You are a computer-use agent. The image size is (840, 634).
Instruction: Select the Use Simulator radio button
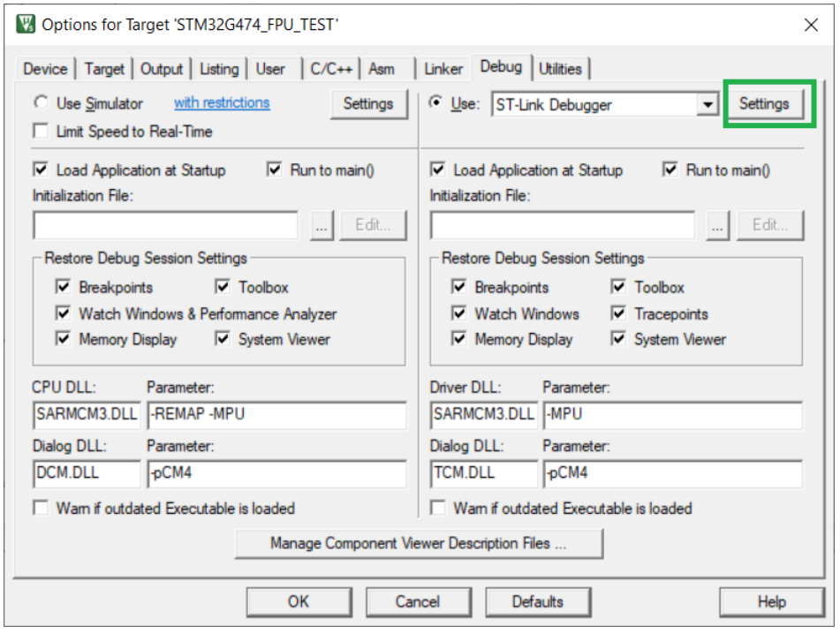[41, 102]
